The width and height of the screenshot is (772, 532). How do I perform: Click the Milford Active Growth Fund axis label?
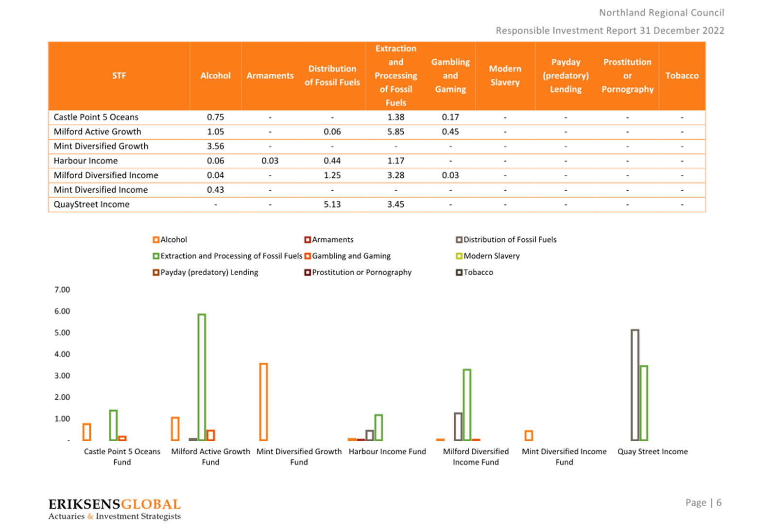coord(210,457)
